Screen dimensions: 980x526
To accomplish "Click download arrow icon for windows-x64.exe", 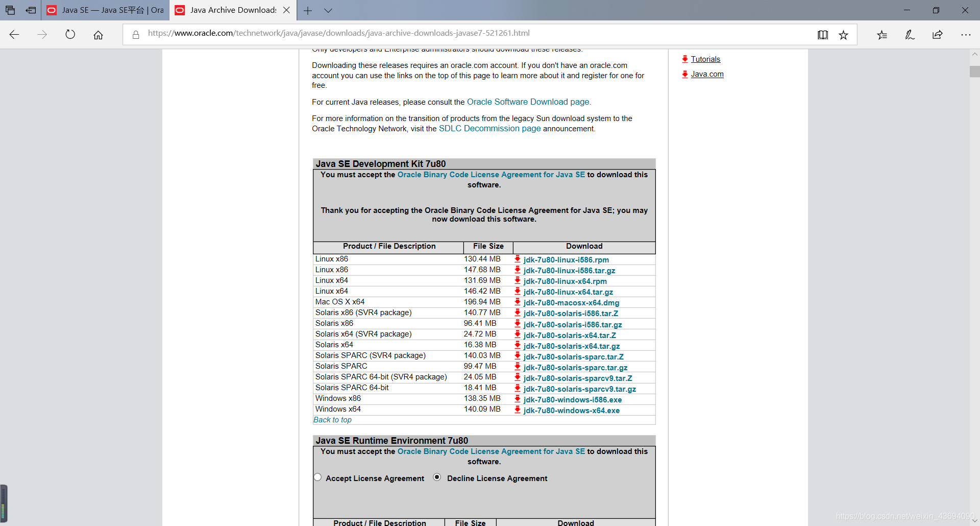I will (518, 410).
